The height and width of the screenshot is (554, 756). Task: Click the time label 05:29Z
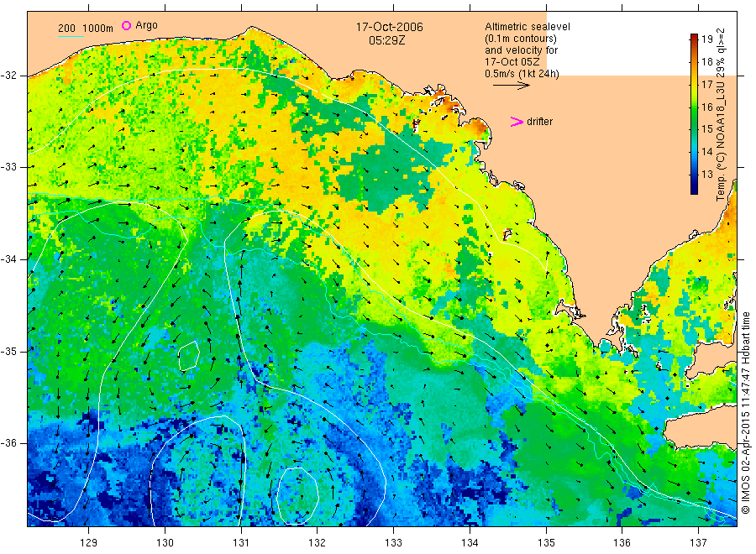[386, 40]
